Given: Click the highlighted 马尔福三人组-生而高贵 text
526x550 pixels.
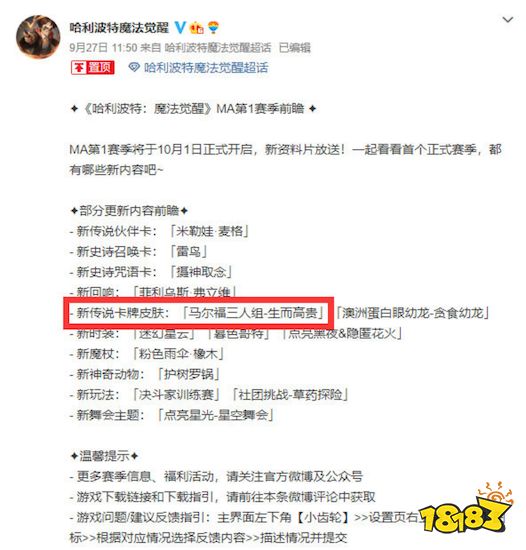Looking at the screenshot, I should tap(253, 313).
